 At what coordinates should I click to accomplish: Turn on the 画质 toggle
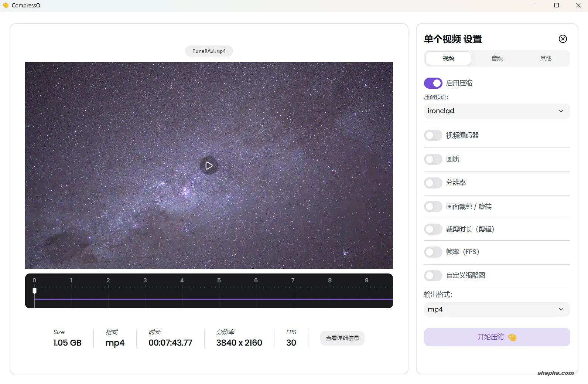pyautogui.click(x=433, y=159)
